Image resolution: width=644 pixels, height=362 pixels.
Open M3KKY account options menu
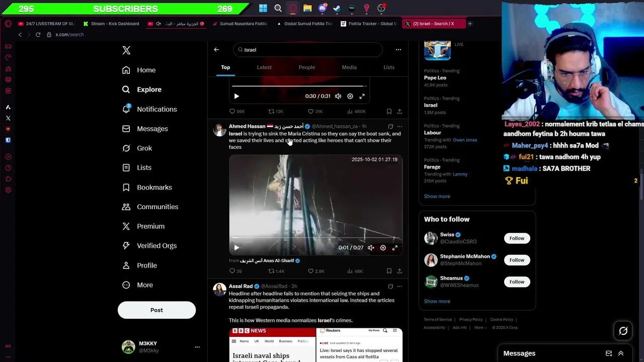[x=197, y=347]
